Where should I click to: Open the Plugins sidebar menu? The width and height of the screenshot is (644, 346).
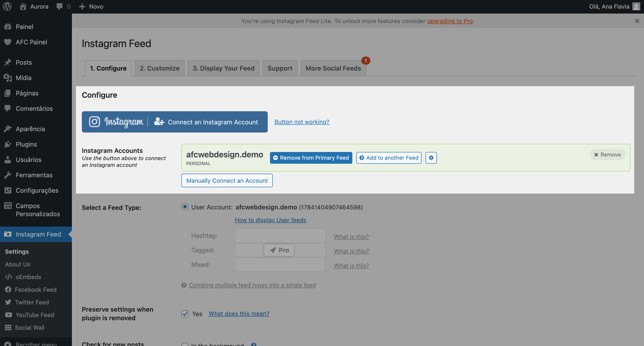coord(26,144)
